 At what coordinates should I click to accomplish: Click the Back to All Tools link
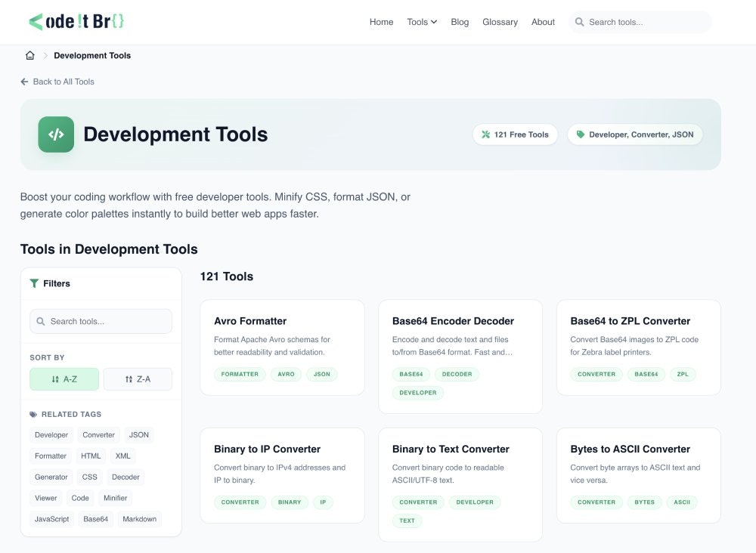click(64, 82)
